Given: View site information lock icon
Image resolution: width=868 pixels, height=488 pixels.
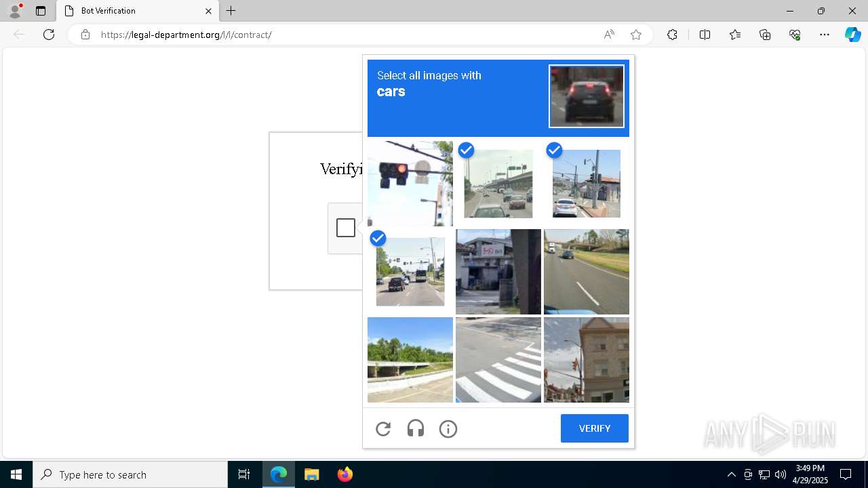Looking at the screenshot, I should click(85, 35).
